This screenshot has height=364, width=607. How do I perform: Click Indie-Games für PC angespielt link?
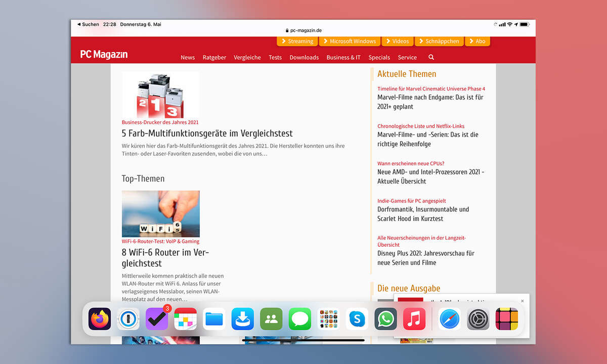click(412, 201)
